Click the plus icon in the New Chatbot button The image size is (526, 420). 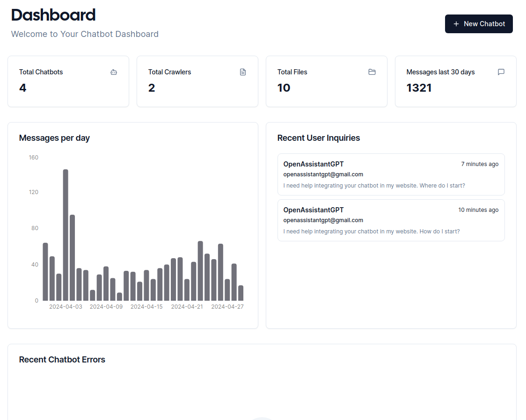click(456, 24)
